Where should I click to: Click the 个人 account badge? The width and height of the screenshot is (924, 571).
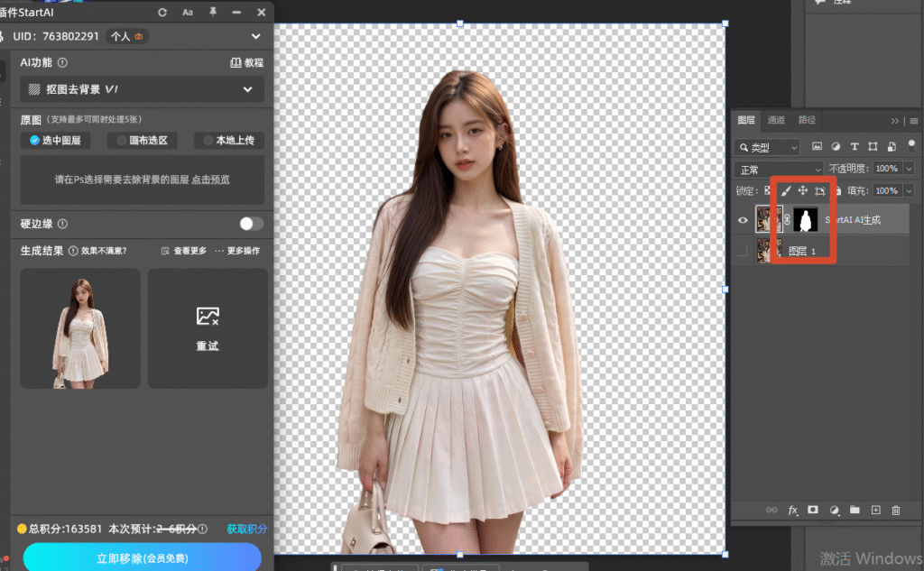click(x=126, y=37)
